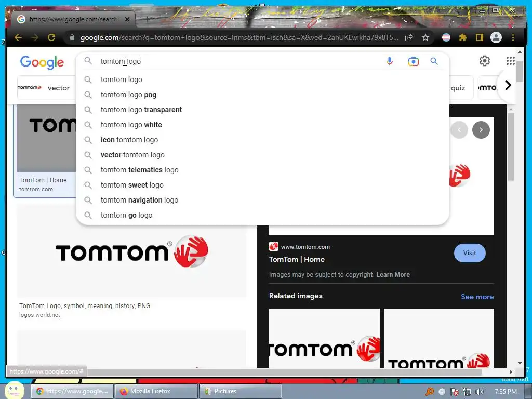Viewport: 532px width, 399px height.
Task: Search by image with the camera icon
Action: point(413,61)
